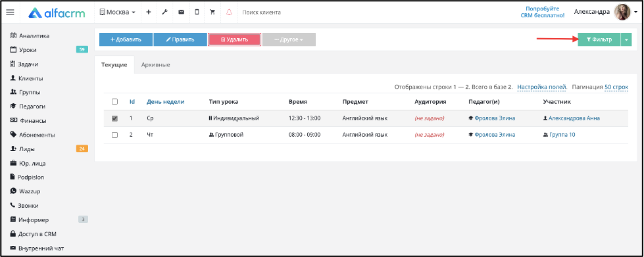The width and height of the screenshot is (644, 257).
Task: Open the notification bell icon
Action: [x=229, y=12]
